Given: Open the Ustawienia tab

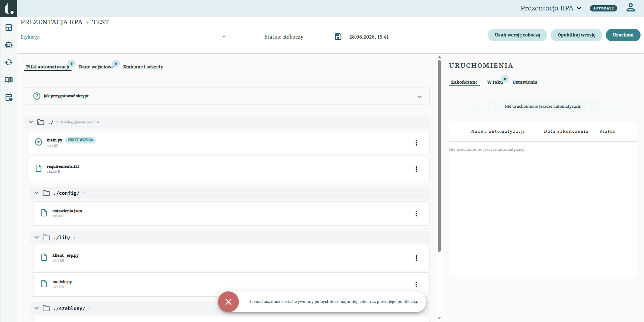Looking at the screenshot, I should [x=525, y=82].
